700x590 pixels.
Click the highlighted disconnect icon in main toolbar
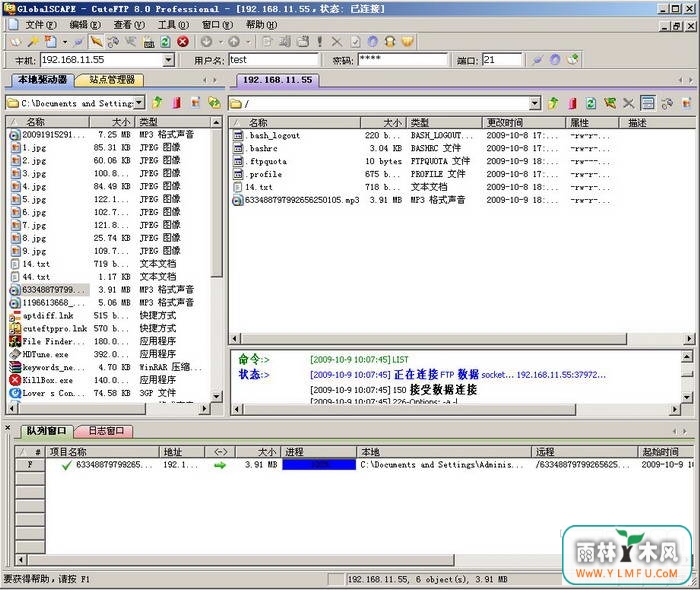[x=96, y=42]
